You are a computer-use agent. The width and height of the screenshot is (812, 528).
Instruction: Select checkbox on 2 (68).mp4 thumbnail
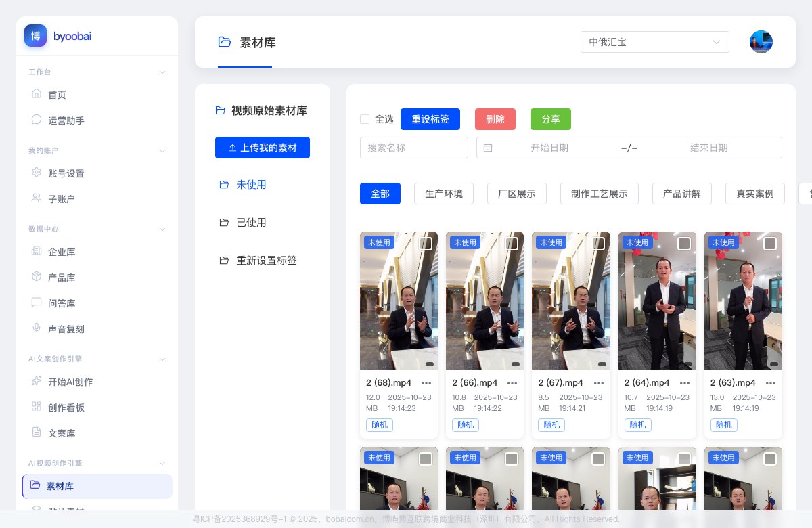(426, 244)
